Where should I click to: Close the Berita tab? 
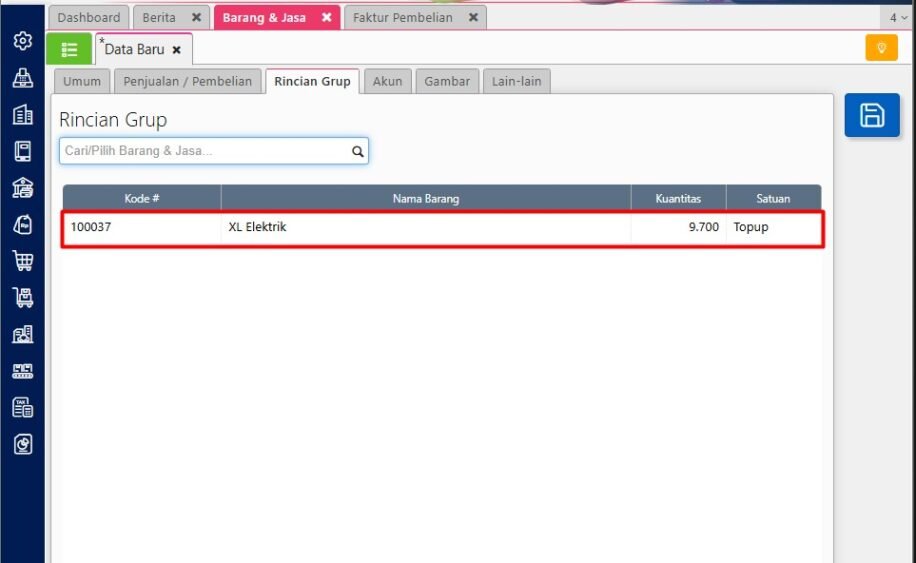196,17
